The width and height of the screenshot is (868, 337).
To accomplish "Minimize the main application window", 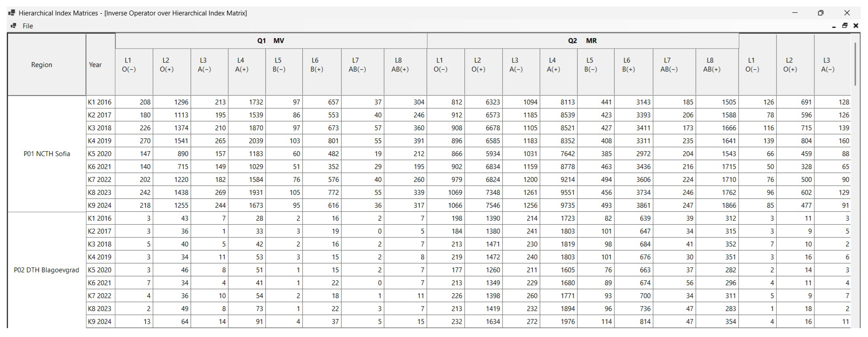I will [795, 13].
